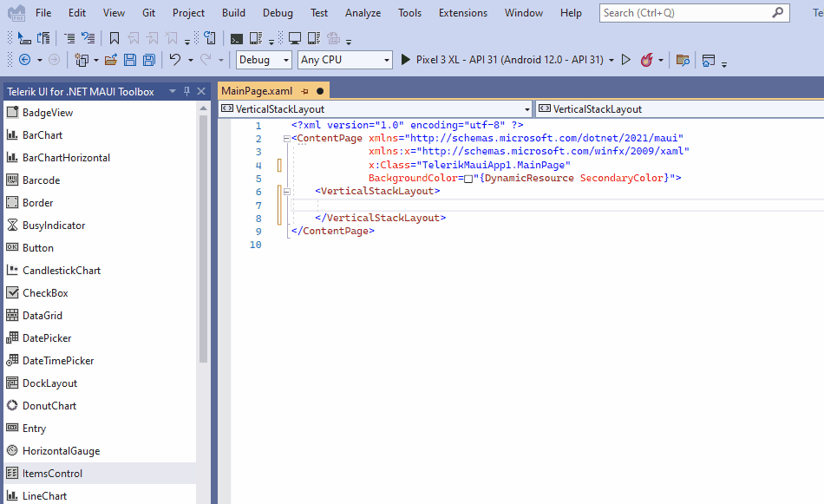
Task: Collapse the ContentPage code block
Action: point(285,137)
